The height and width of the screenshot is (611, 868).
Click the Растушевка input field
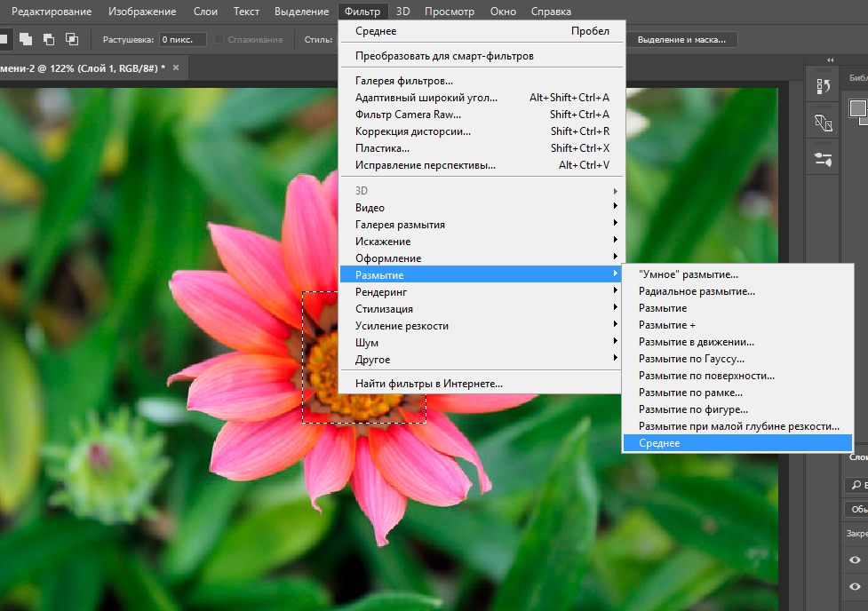[x=183, y=39]
